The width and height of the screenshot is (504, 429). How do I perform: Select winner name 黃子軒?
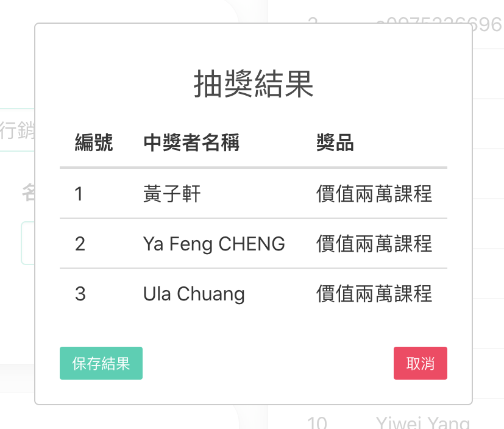pyautogui.click(x=172, y=193)
